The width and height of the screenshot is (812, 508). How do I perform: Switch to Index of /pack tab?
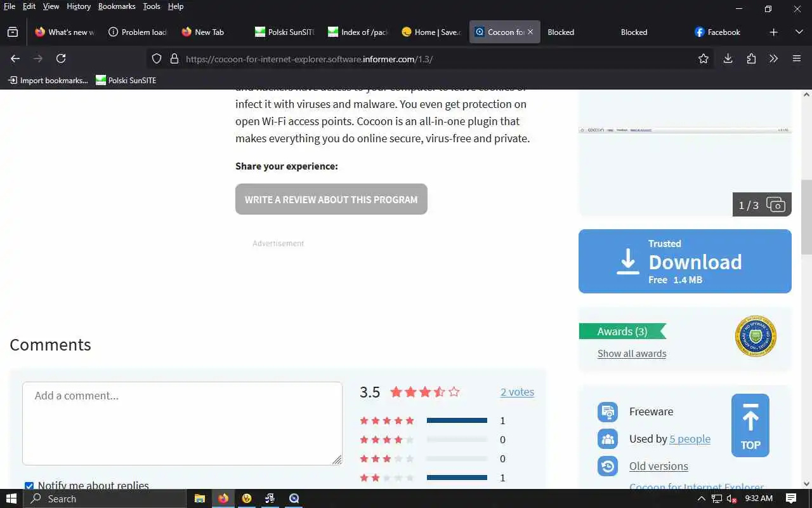[x=357, y=32]
